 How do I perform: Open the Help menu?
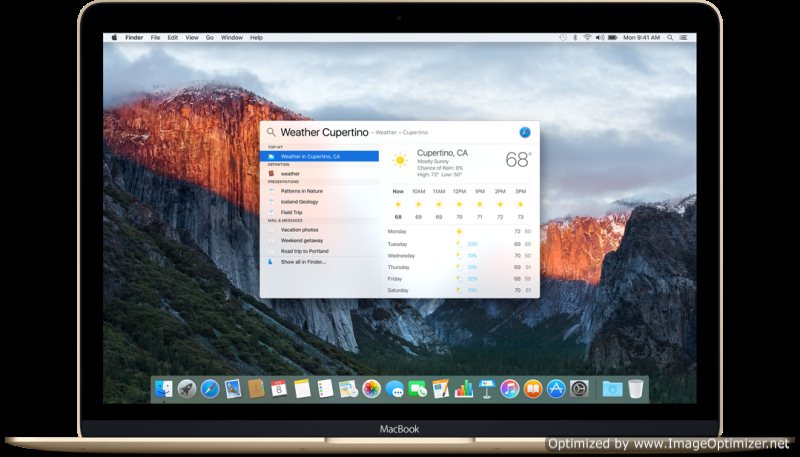coord(256,37)
